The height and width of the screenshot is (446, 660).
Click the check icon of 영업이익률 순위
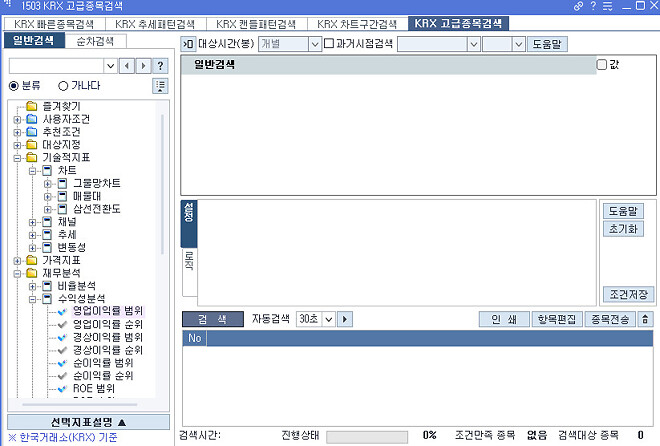(x=62, y=324)
